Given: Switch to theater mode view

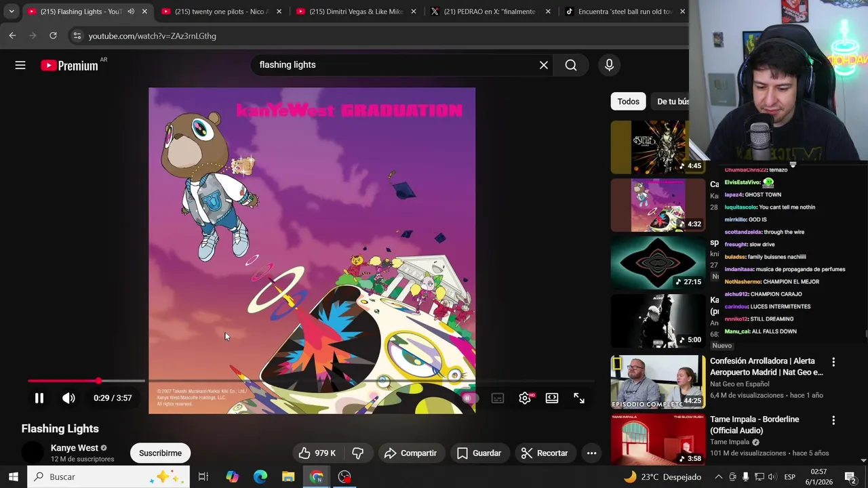Looking at the screenshot, I should click(x=552, y=399).
